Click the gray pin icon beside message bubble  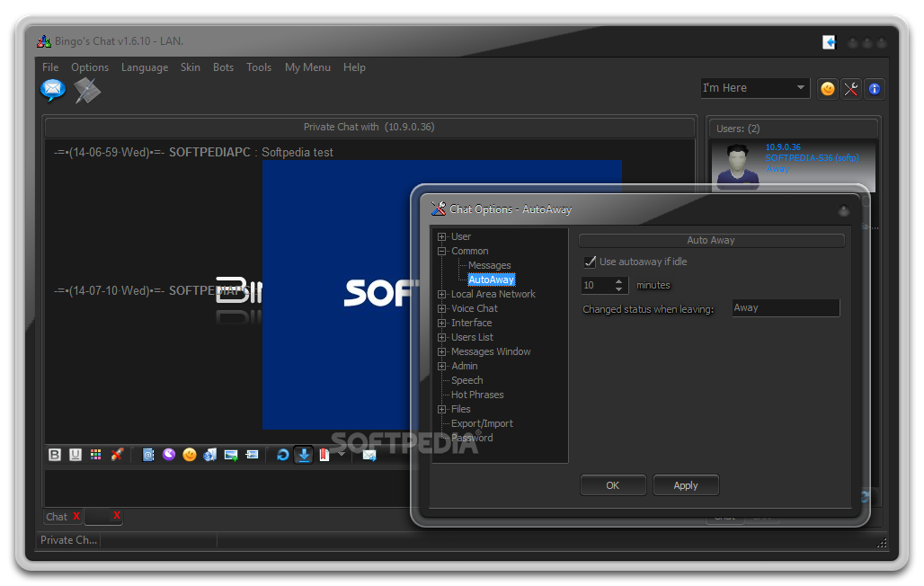tap(87, 90)
